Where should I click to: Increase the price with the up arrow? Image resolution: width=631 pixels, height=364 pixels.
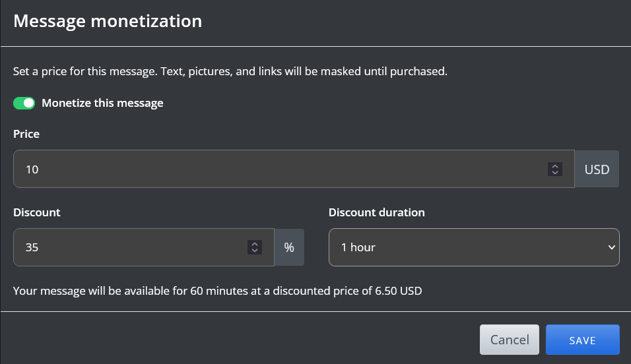click(x=555, y=166)
